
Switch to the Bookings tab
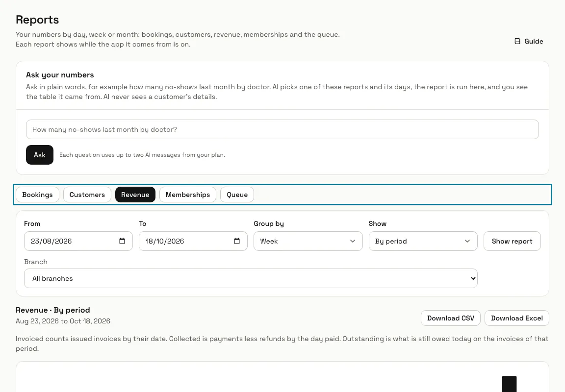(x=37, y=195)
